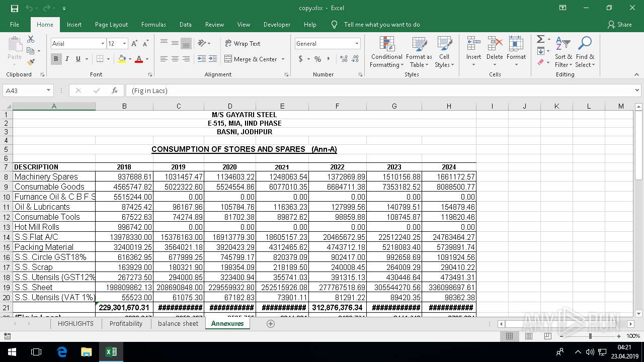The width and height of the screenshot is (644, 362).
Task: Align text left
Action: coord(164,59)
